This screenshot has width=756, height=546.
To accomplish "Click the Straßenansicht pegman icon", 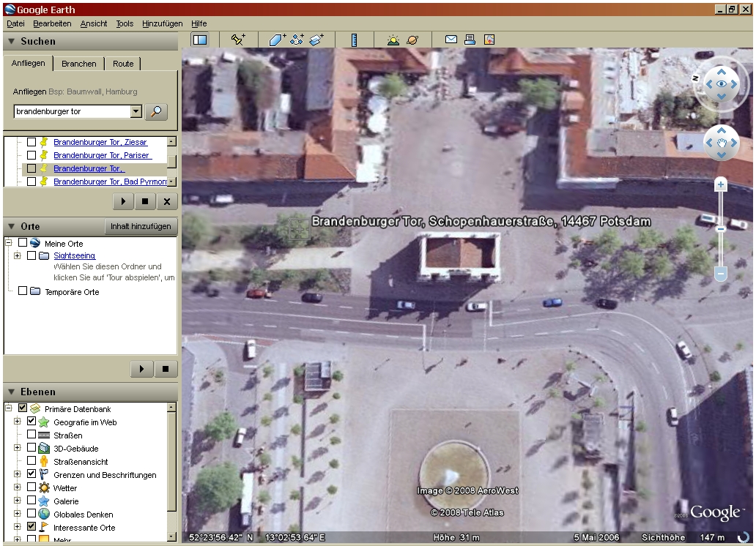I will (x=44, y=462).
